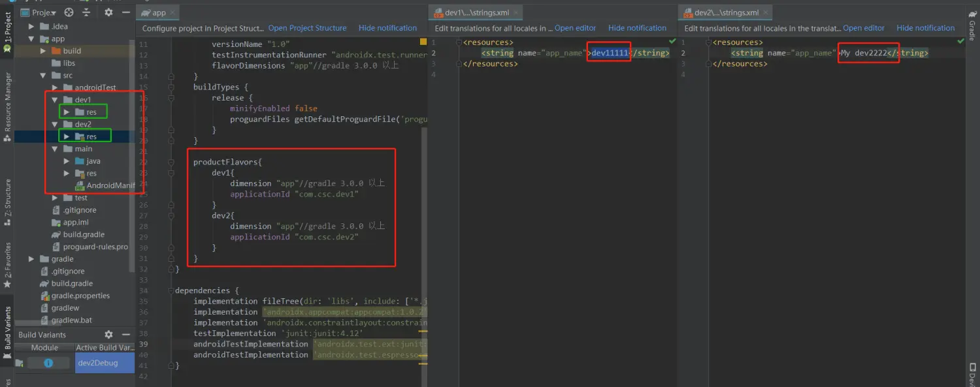Expand the res folder under main
Screen dimensions: 980x387
pyautogui.click(x=67, y=174)
